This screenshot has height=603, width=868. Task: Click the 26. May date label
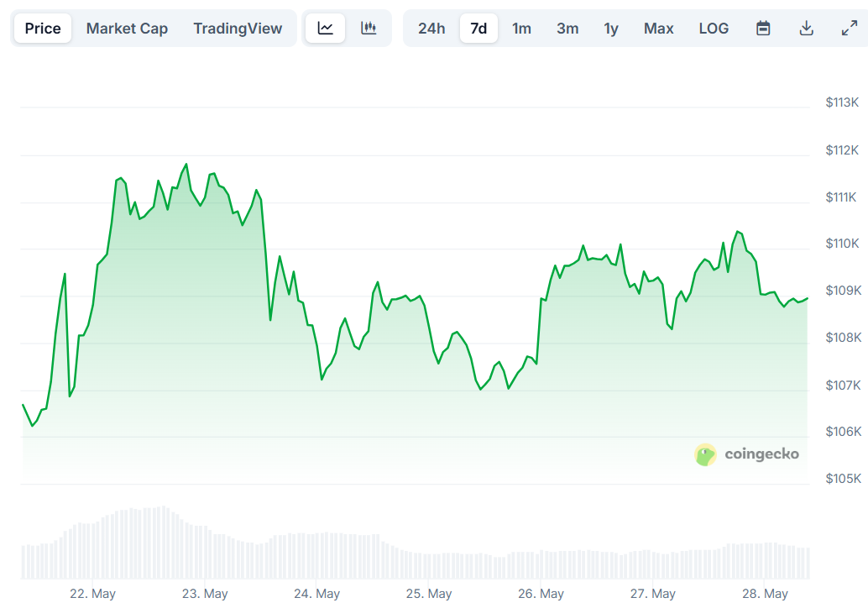[541, 594]
